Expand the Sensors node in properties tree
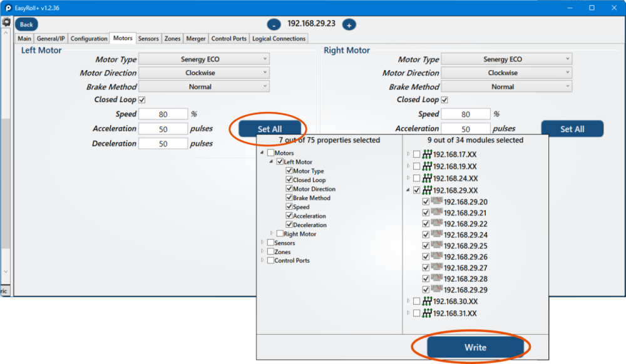 (262, 243)
